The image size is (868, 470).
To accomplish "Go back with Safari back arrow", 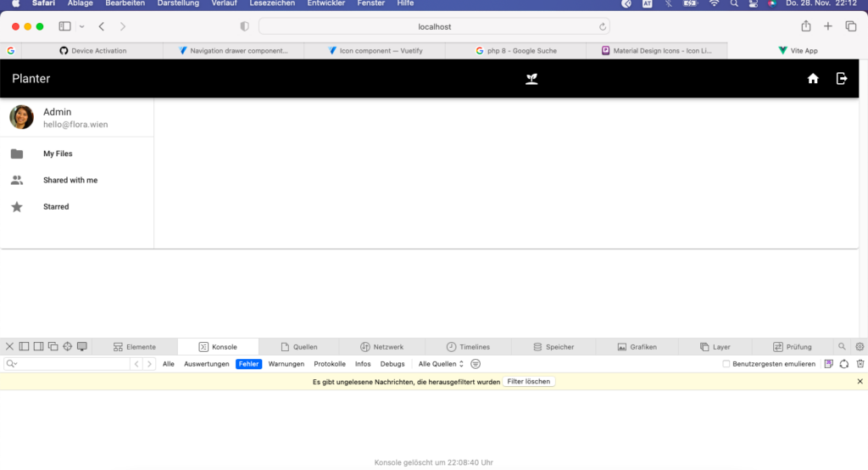I will [x=102, y=26].
